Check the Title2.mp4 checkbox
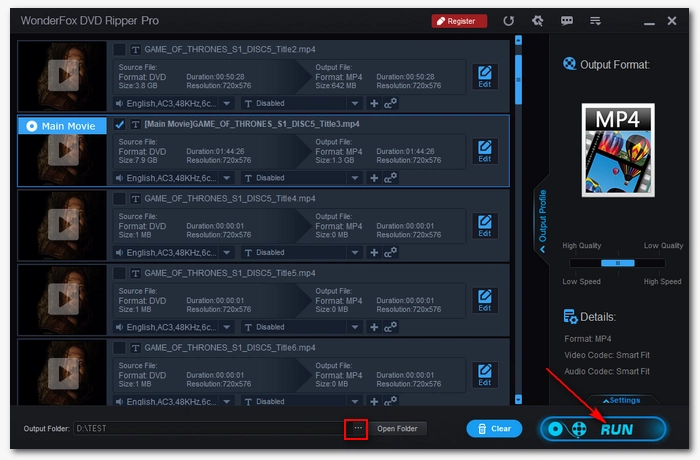 tap(119, 49)
